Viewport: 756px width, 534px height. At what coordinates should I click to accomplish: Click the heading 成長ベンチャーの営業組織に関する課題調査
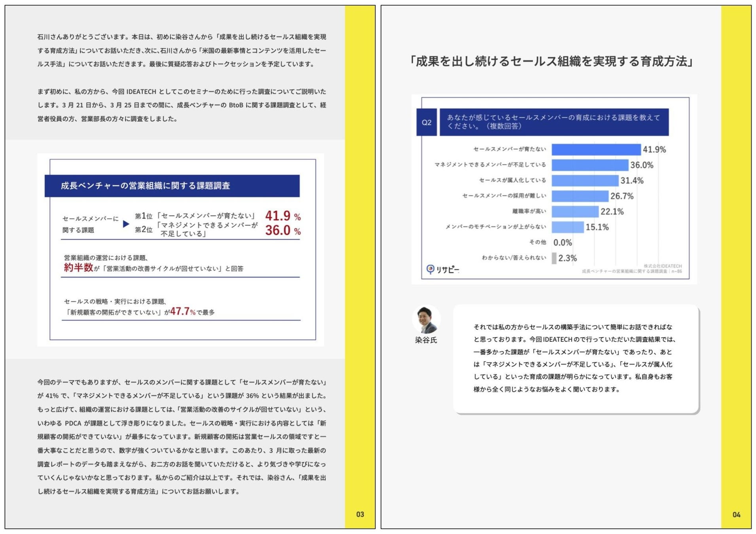click(145, 186)
